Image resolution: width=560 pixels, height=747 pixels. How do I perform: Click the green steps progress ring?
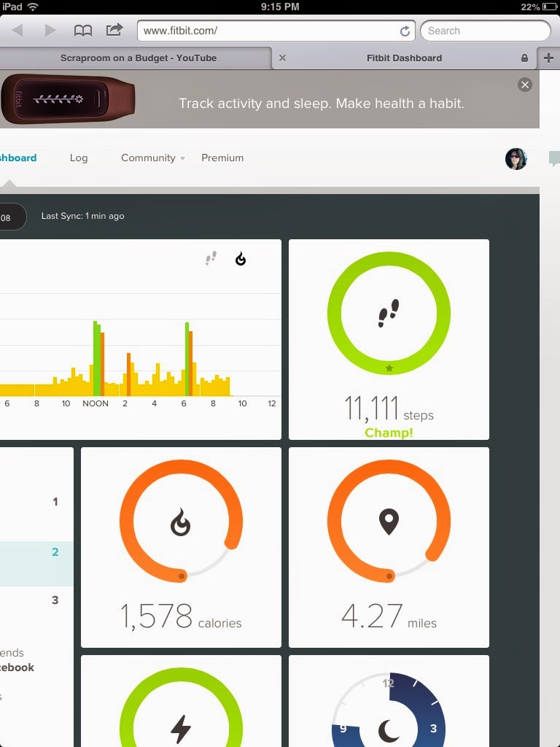[x=389, y=313]
